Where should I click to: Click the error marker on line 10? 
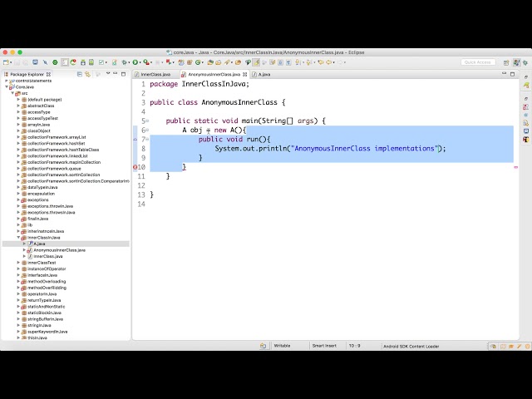pyautogui.click(x=135, y=167)
